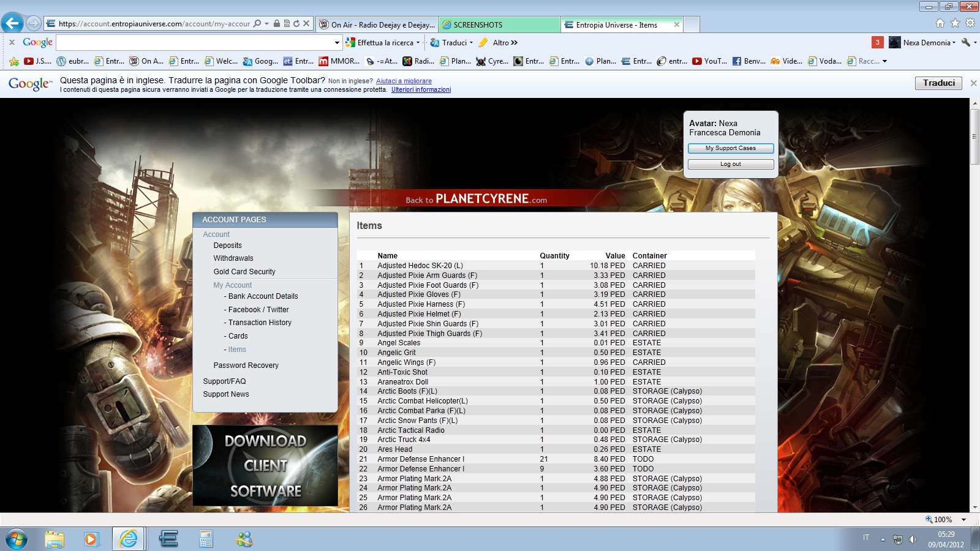The width and height of the screenshot is (980, 551).
Task: Open the Favorites star icon
Action: tap(955, 23)
